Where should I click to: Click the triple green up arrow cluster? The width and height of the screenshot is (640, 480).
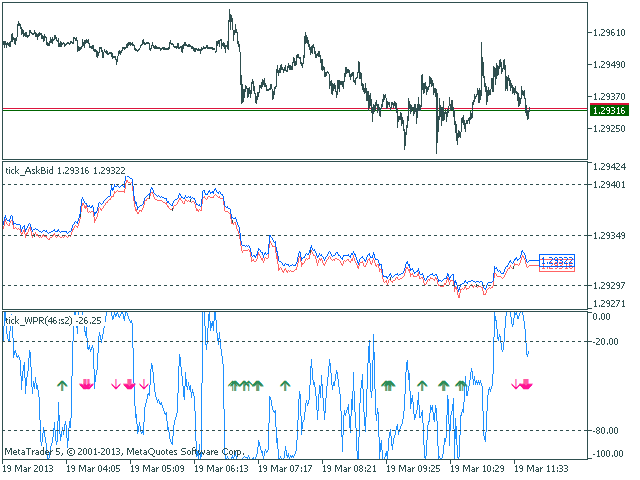(246, 385)
